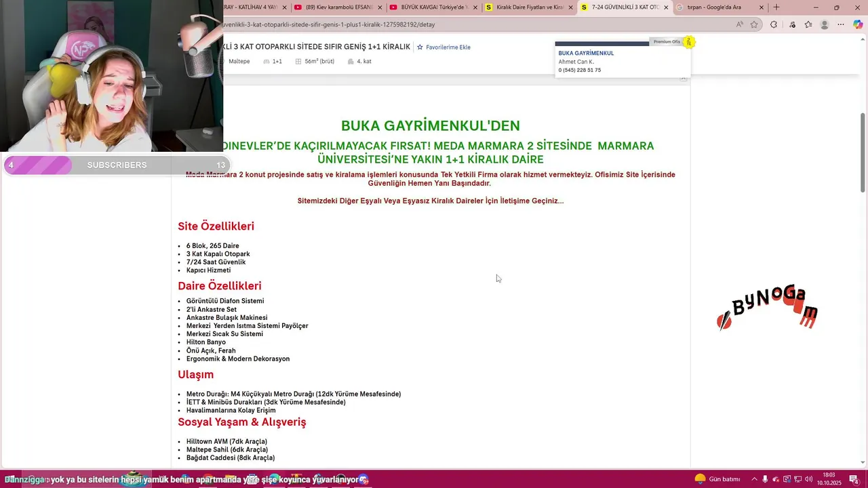Click the Hilltown AVM list item
Viewport: 868px width, 488px height.
coord(226,442)
